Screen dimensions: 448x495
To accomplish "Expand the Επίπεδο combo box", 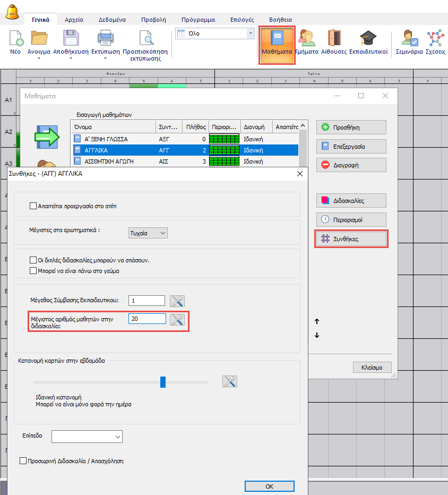I will [x=87, y=437].
